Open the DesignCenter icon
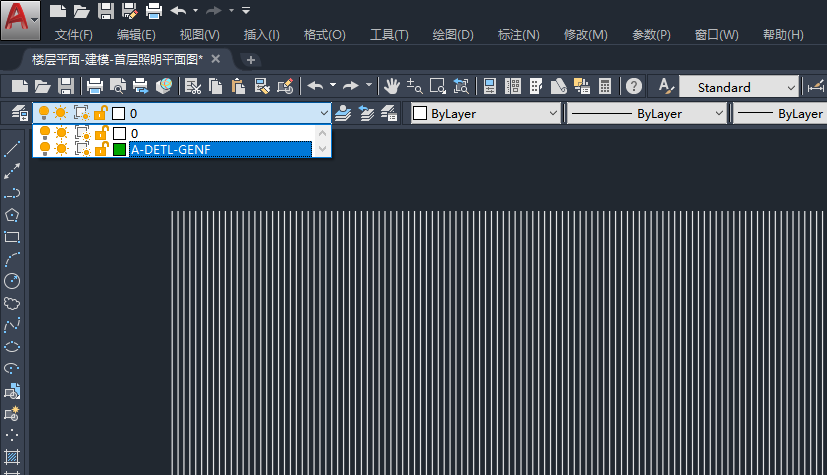827x475 pixels. click(x=513, y=86)
